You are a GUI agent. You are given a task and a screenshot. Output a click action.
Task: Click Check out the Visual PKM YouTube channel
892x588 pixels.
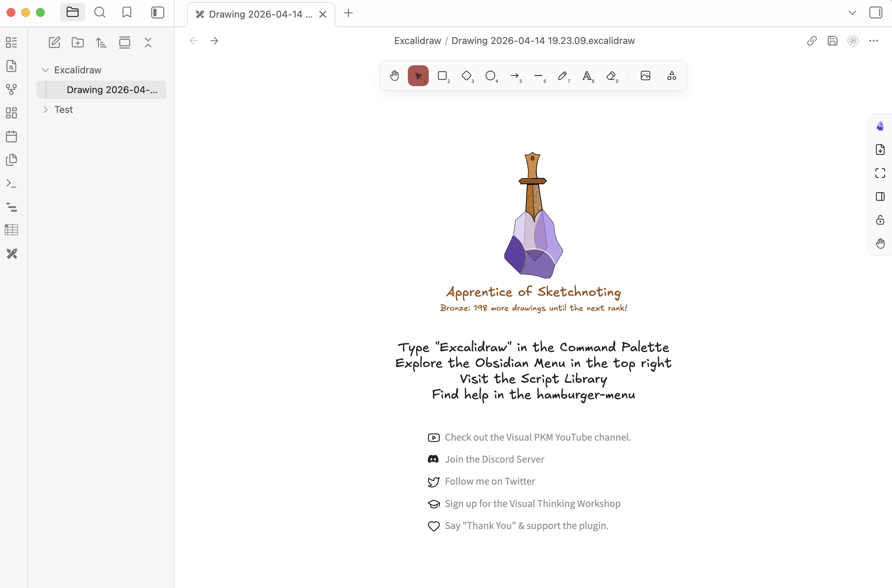pyautogui.click(x=538, y=437)
